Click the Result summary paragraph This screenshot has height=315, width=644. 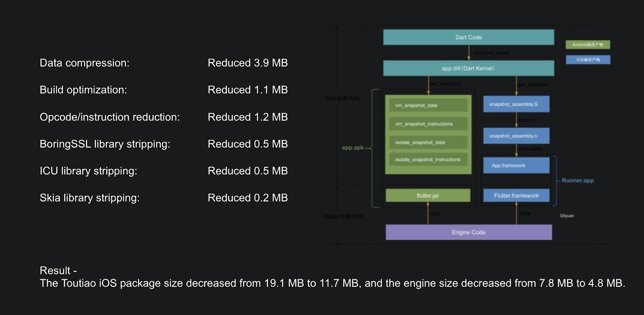coord(332,277)
